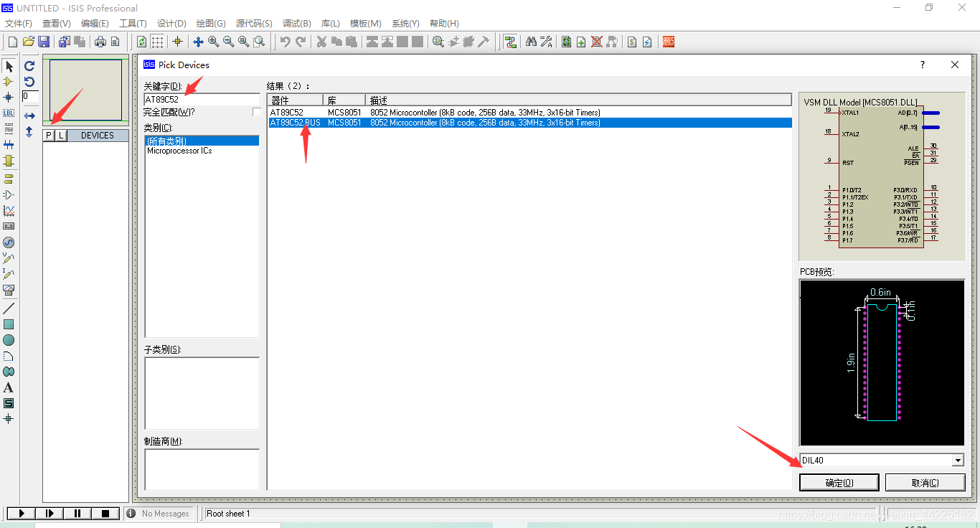Undo the last change
980x528 pixels.
point(285,42)
